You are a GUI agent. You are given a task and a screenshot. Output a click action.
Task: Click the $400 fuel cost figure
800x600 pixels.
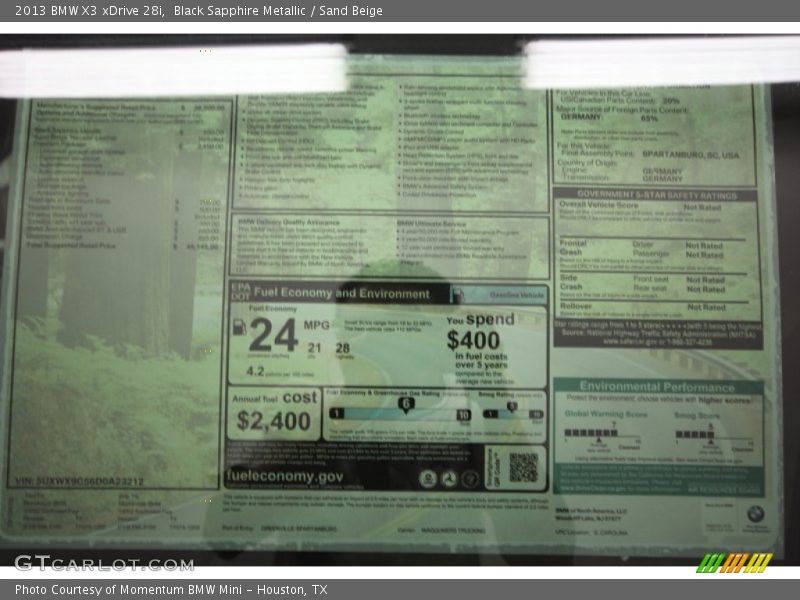pyautogui.click(x=473, y=340)
